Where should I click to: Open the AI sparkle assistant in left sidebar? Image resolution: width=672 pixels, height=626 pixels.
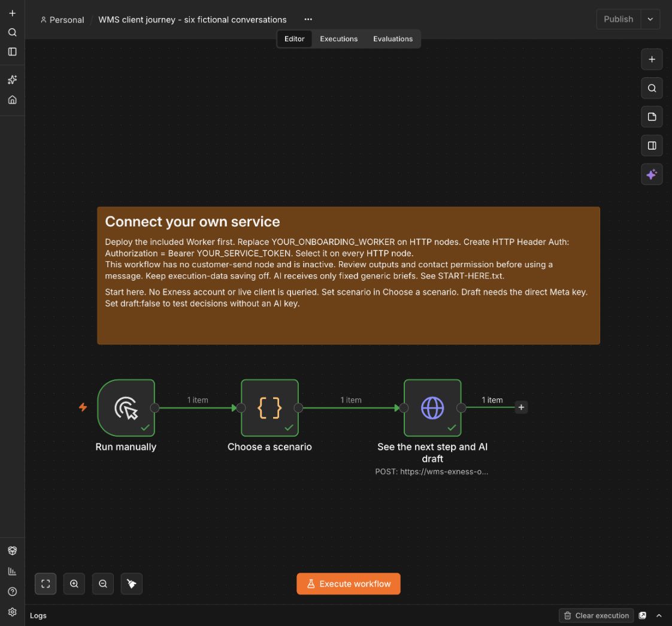[13, 80]
